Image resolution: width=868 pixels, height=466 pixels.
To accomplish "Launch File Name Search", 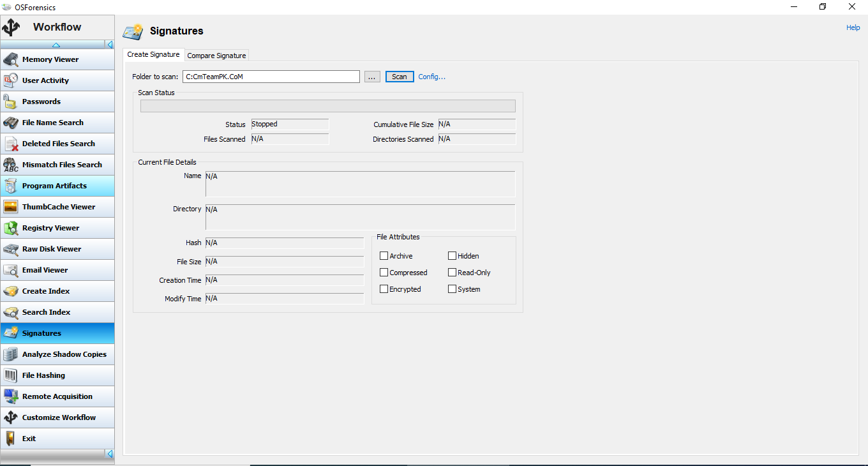I will tap(57, 123).
